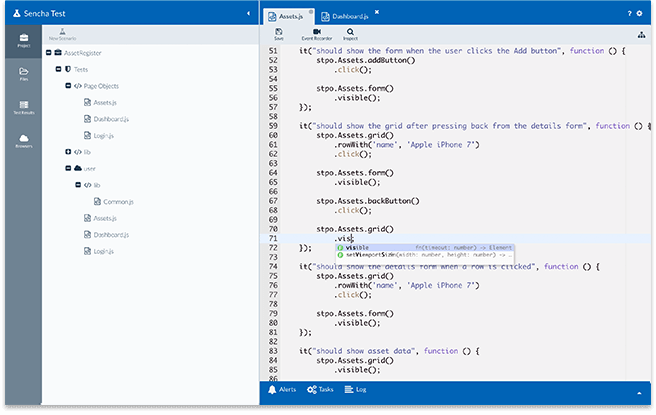Open the Tasks gears panel

320,389
